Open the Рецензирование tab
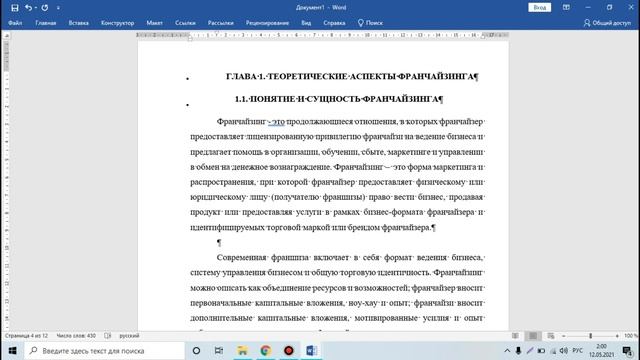This screenshot has width=640, height=360. point(267,23)
